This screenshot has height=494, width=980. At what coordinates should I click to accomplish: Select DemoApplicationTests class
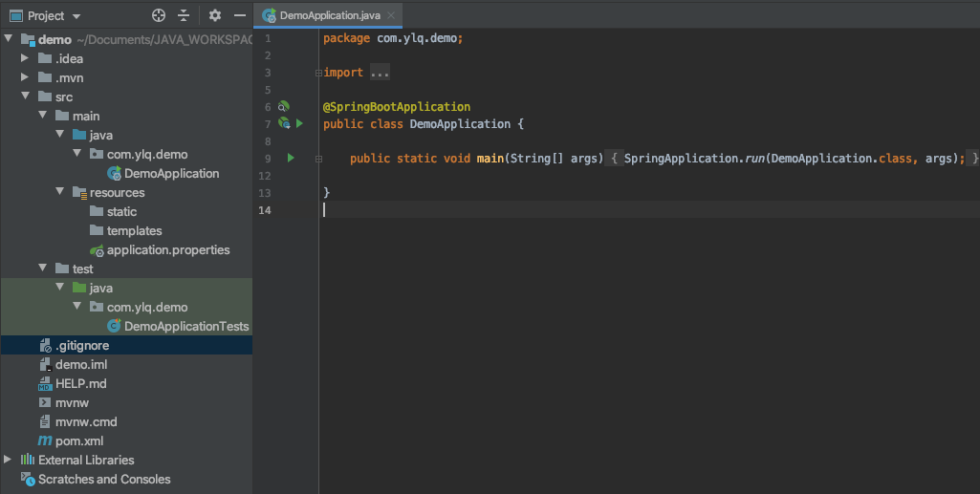[186, 326]
